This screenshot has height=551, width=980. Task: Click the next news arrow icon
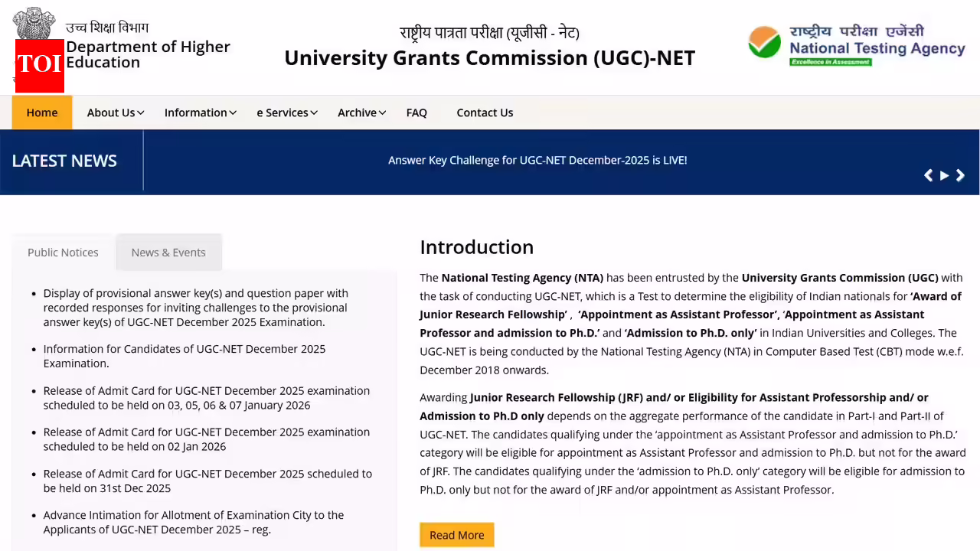pyautogui.click(x=960, y=175)
